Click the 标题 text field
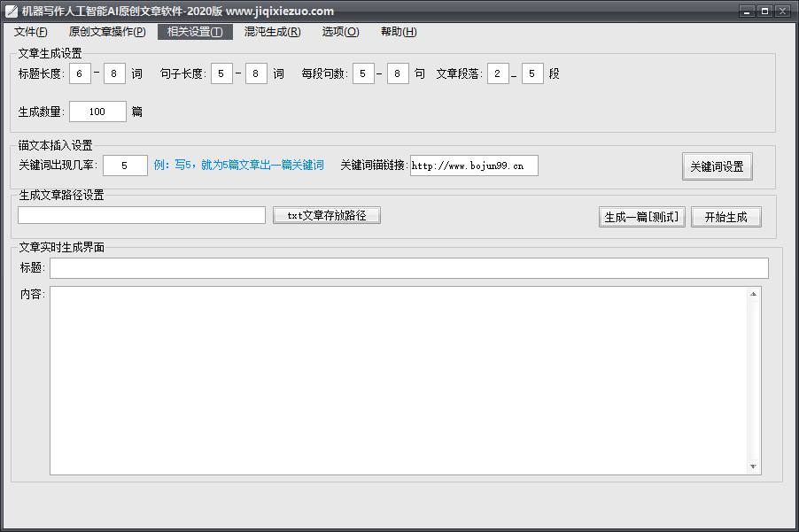This screenshot has width=799, height=532. point(408,268)
